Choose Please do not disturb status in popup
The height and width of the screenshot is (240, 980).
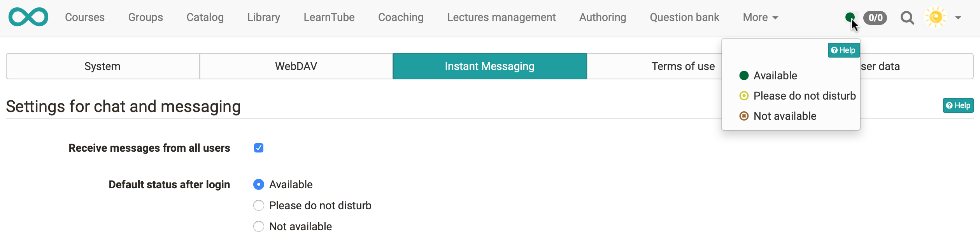(804, 96)
